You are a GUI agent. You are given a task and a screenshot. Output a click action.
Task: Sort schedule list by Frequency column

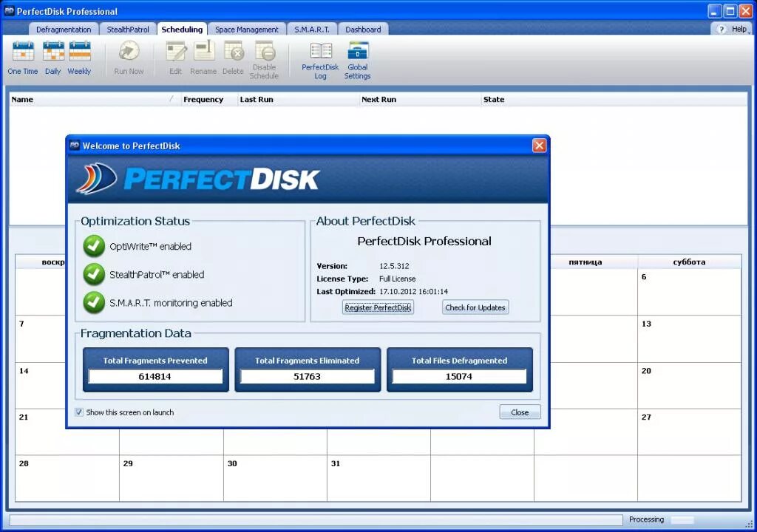209,100
